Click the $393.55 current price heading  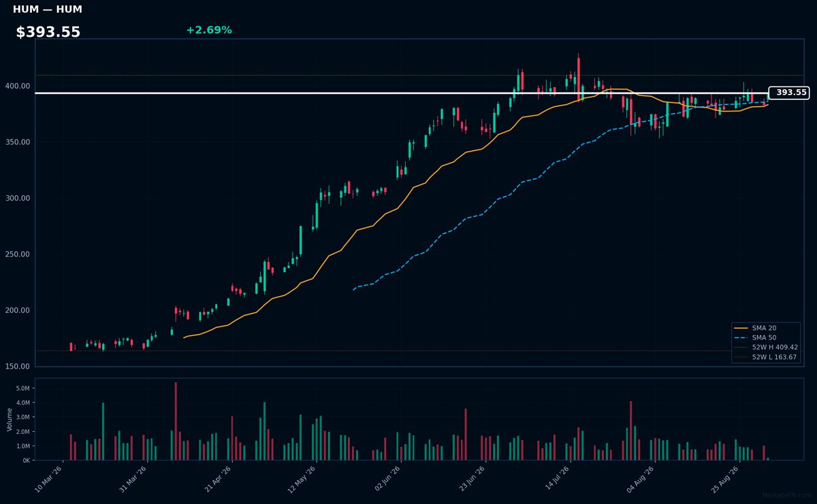pos(48,32)
